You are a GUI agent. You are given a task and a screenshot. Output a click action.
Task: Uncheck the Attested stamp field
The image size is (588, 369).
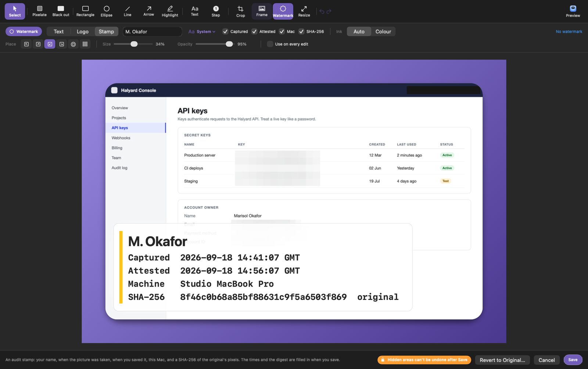click(x=263, y=32)
